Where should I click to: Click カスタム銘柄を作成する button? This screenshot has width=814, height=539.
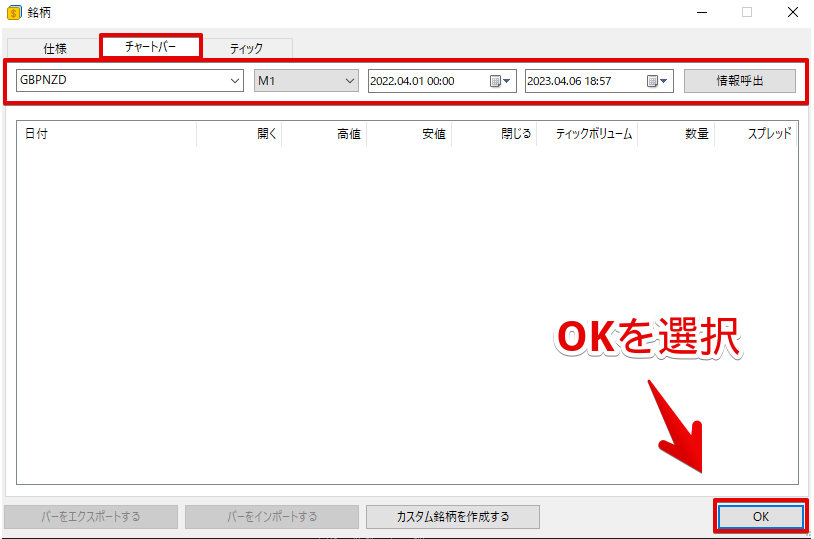pos(453,516)
